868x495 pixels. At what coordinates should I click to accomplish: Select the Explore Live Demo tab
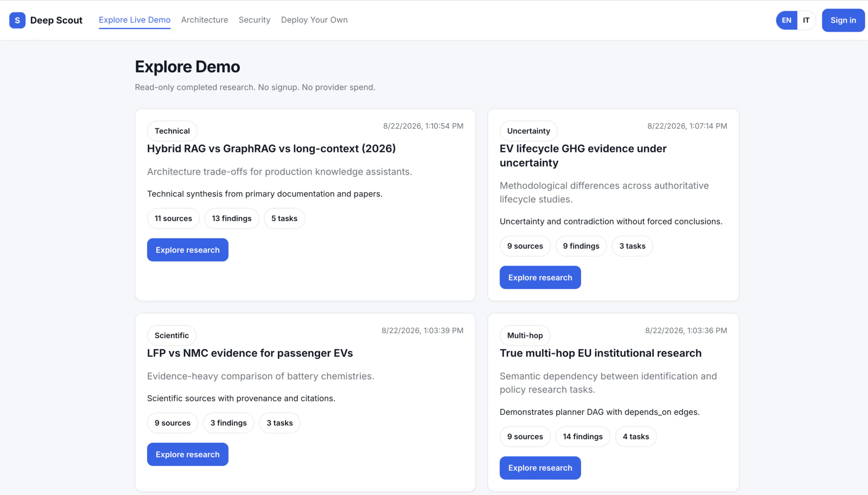[x=134, y=20]
